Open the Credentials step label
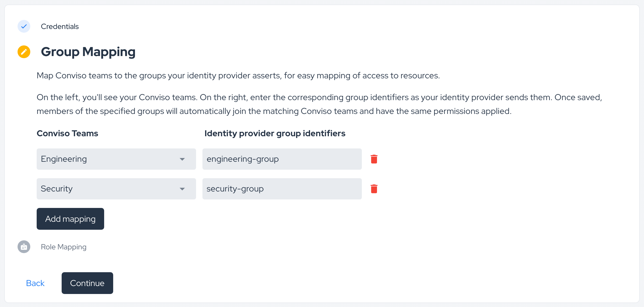644x307 pixels. point(60,27)
